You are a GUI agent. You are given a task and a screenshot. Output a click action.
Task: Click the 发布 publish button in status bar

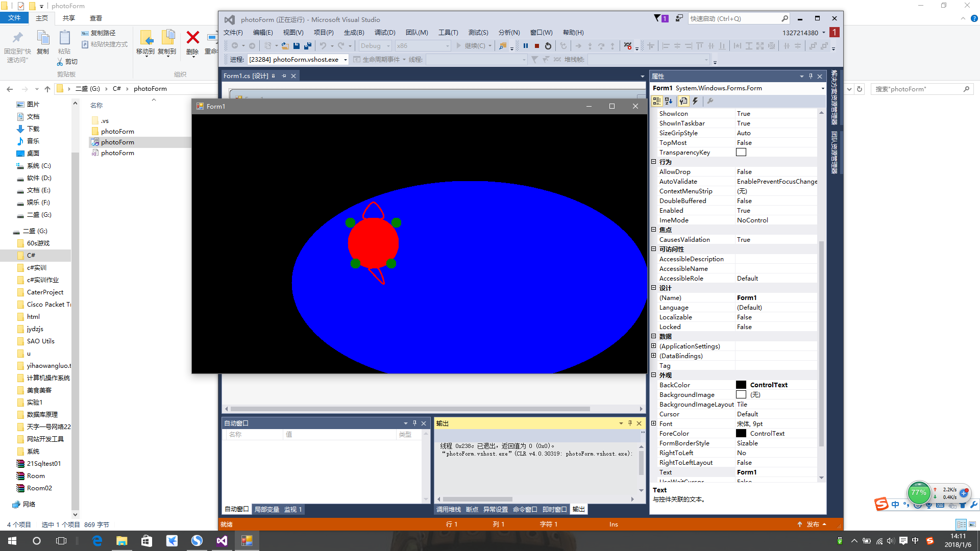(x=812, y=524)
